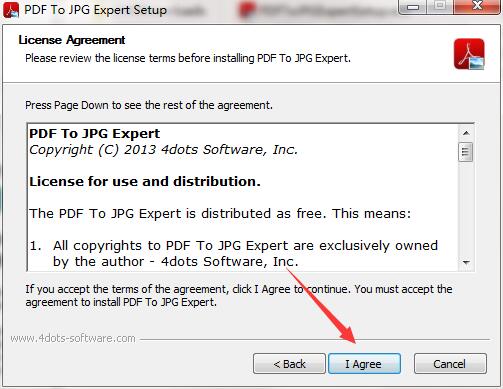503x389 pixels.
Task: Click the www.4dots-software.com branding text
Action: coord(73,339)
